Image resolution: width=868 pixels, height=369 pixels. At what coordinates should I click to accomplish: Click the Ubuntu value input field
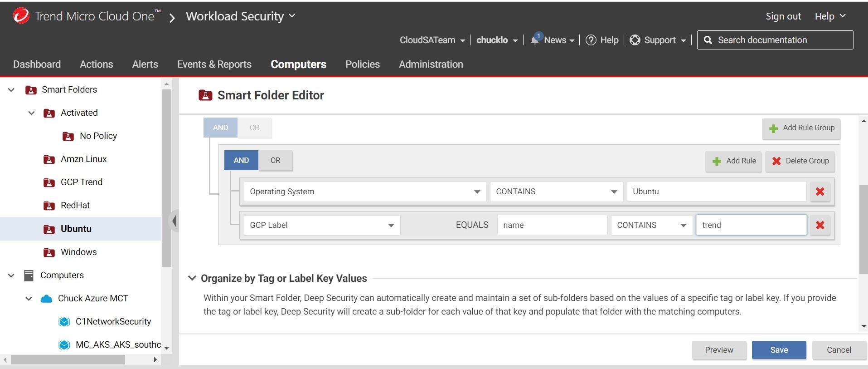(x=716, y=192)
